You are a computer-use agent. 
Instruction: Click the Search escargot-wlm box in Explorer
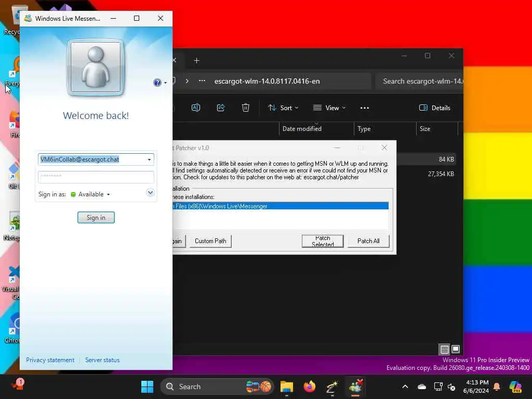(419, 82)
